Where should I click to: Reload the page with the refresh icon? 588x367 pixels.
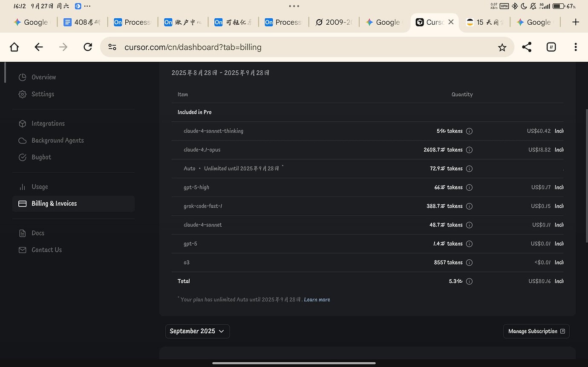pos(88,47)
